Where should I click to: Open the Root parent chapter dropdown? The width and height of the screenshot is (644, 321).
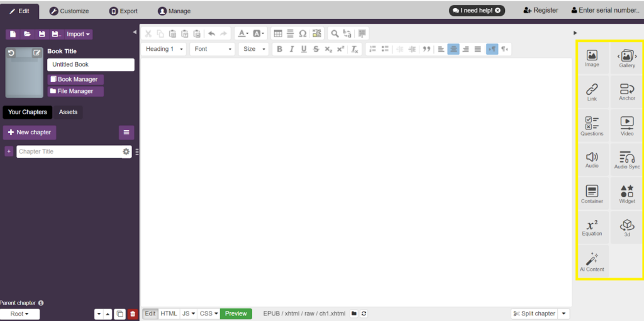coord(19,314)
